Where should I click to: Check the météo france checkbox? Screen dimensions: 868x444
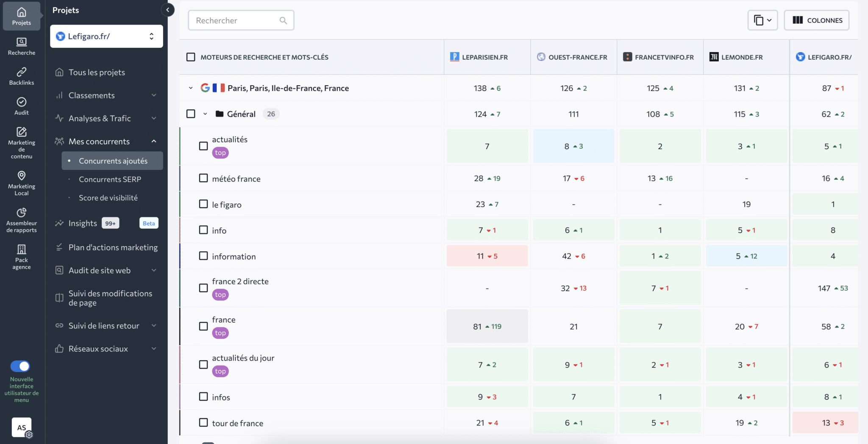[203, 178]
